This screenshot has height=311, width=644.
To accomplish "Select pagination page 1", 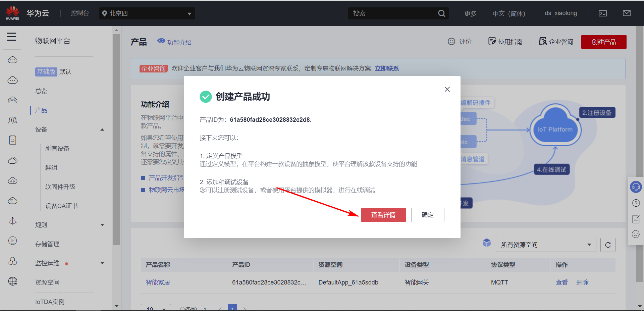I will [232, 308].
